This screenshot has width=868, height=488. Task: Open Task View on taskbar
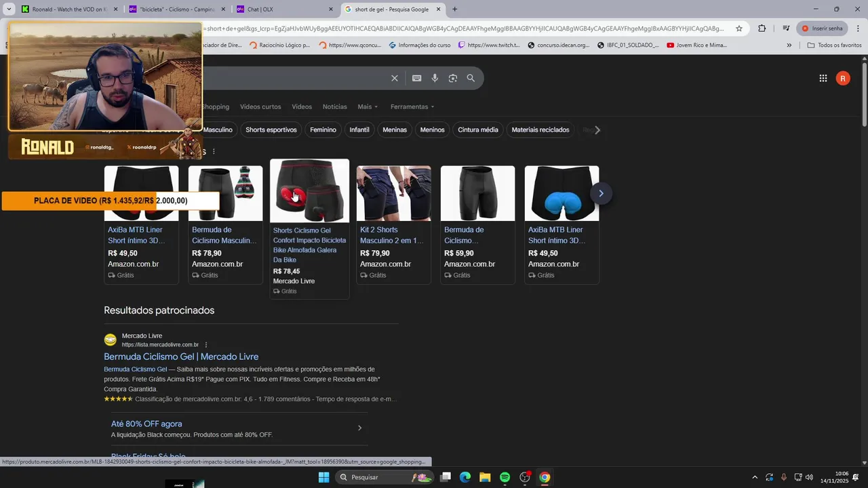point(445,477)
